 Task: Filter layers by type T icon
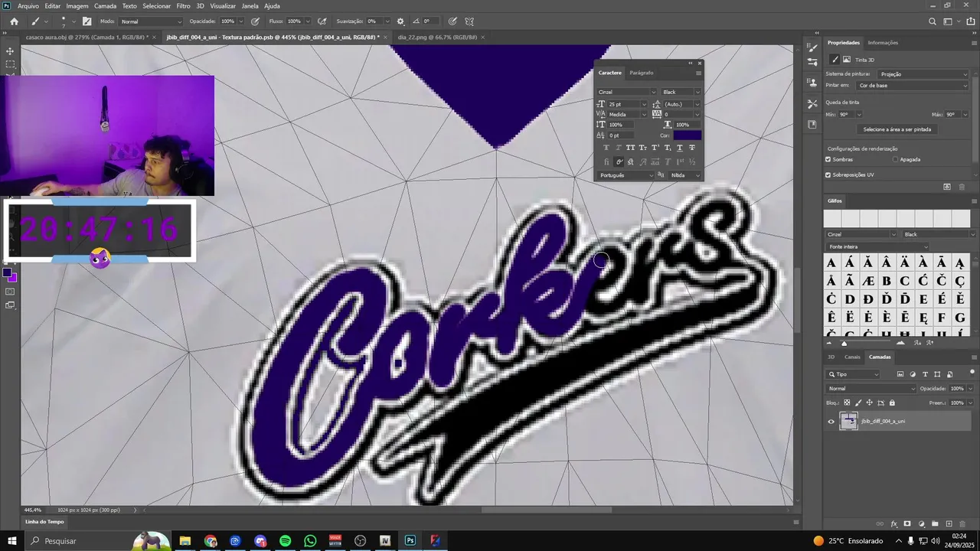925,374
